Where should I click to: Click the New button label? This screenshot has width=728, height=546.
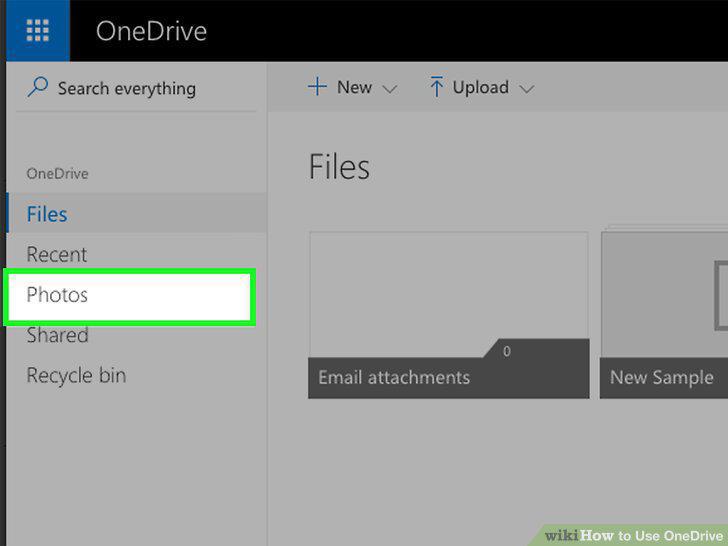click(x=354, y=87)
